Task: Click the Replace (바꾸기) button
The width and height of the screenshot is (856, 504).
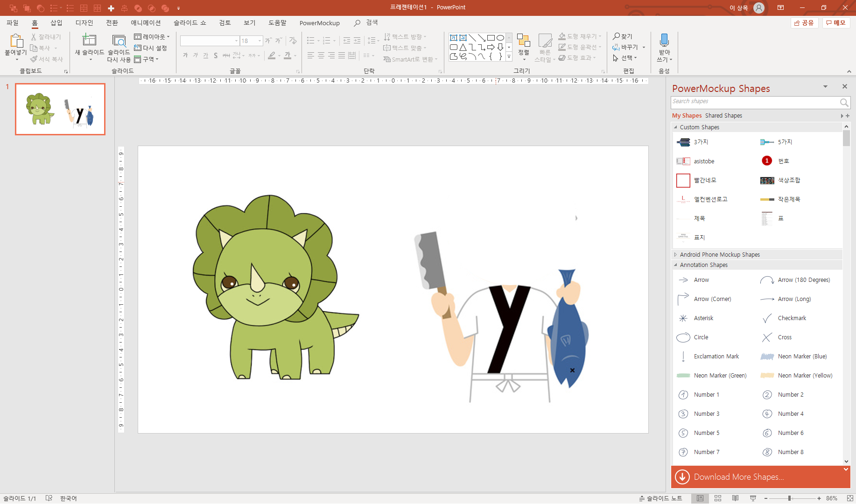Action: click(x=625, y=47)
